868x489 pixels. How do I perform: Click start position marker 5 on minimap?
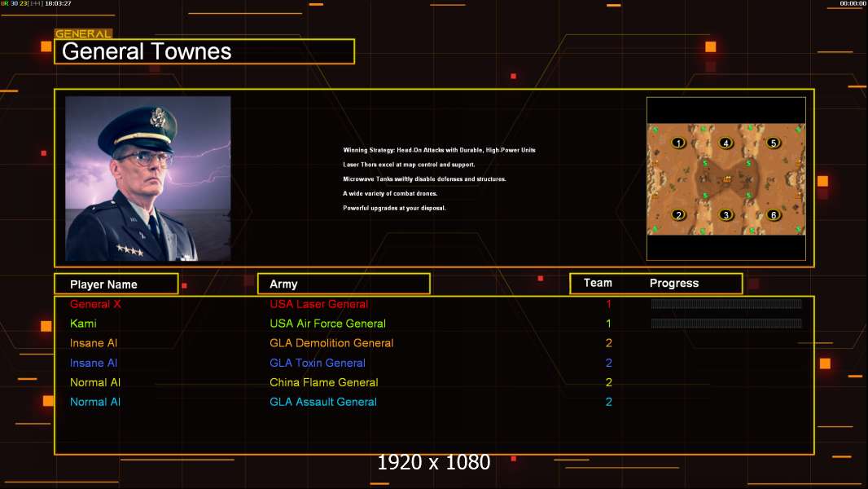click(774, 143)
